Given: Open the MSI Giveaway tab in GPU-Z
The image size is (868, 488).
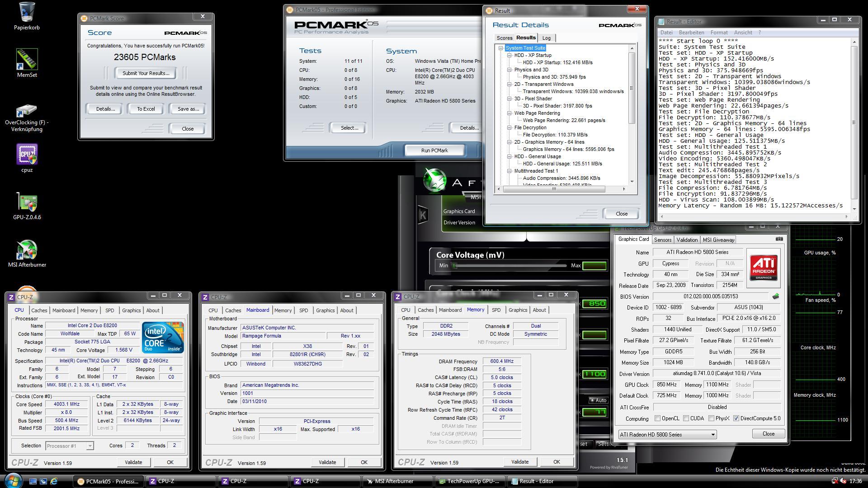Looking at the screenshot, I should point(718,240).
